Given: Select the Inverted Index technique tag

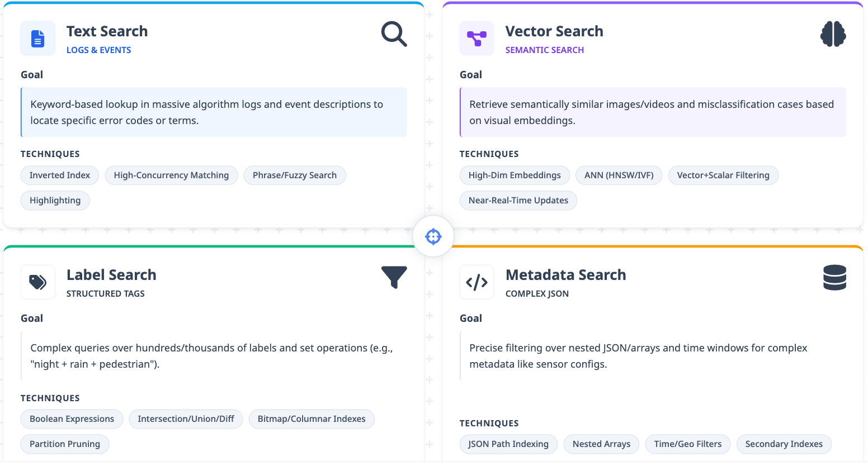Looking at the screenshot, I should 60,175.
